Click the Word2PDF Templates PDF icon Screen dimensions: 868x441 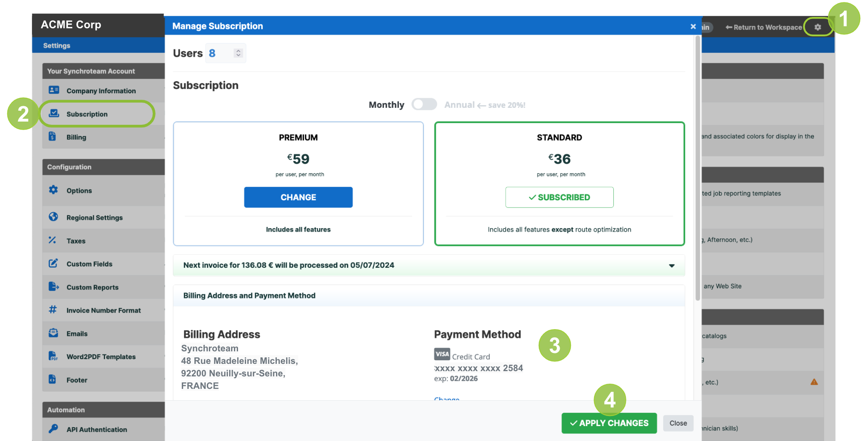53,356
